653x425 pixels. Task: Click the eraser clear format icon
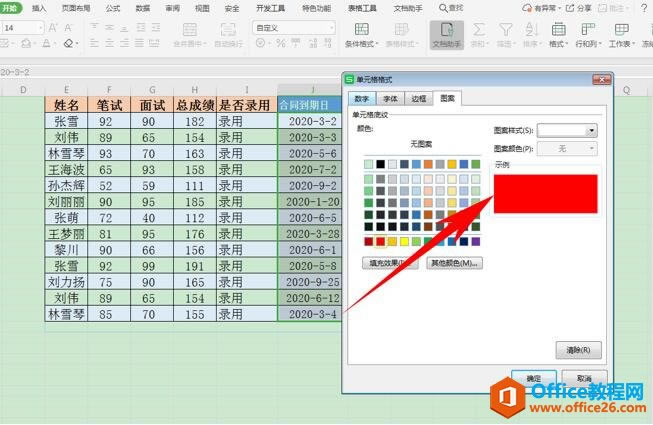(68, 43)
